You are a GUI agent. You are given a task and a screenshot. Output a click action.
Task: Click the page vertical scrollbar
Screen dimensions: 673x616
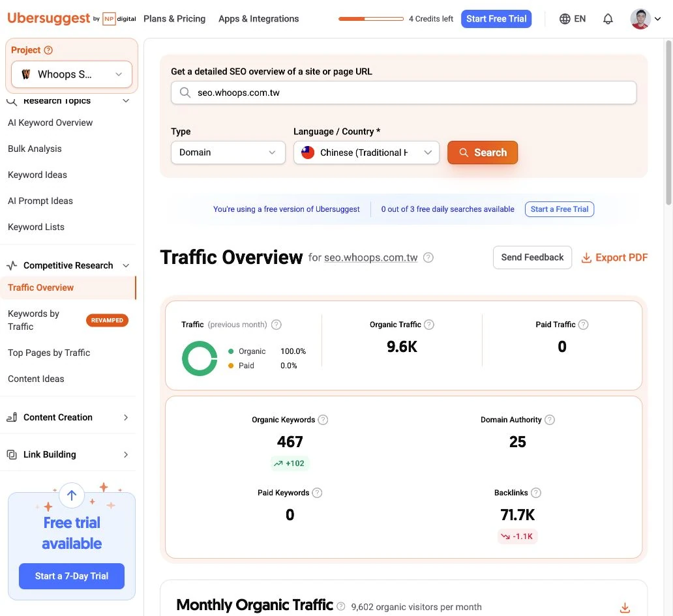pos(668,123)
